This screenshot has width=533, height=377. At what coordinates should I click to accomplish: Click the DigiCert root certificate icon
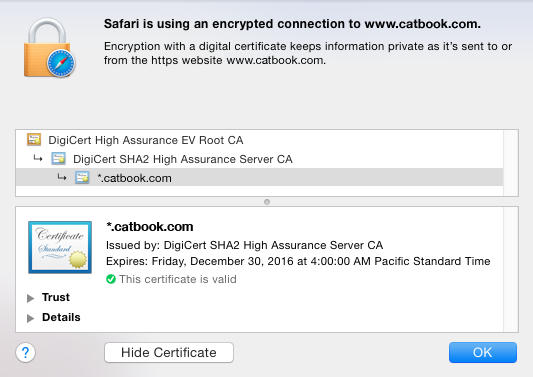pos(34,140)
